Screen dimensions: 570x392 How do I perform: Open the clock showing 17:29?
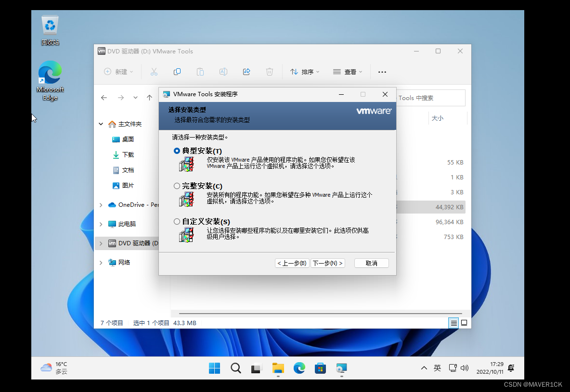[x=490, y=368]
